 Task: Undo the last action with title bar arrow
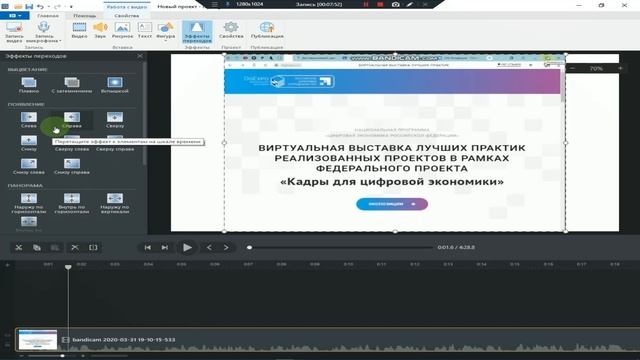pos(40,6)
